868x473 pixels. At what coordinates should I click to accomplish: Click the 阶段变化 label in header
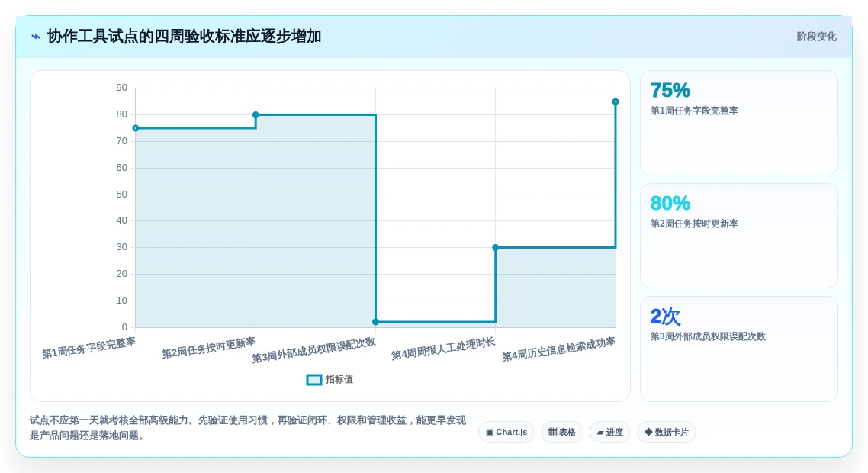(816, 37)
